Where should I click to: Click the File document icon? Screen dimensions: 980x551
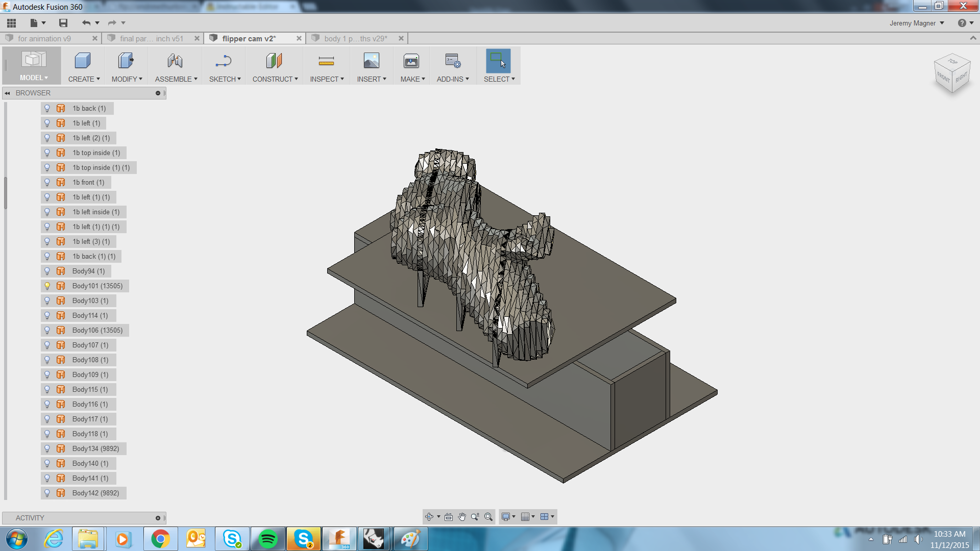(x=34, y=23)
